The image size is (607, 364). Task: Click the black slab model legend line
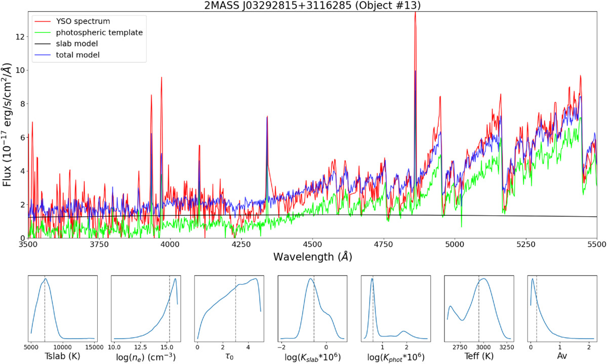coord(43,44)
